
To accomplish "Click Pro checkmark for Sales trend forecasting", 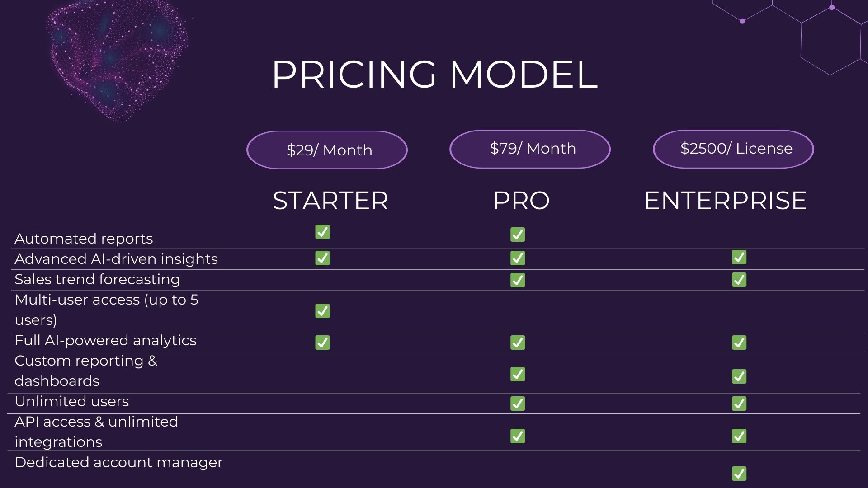I will click(518, 280).
